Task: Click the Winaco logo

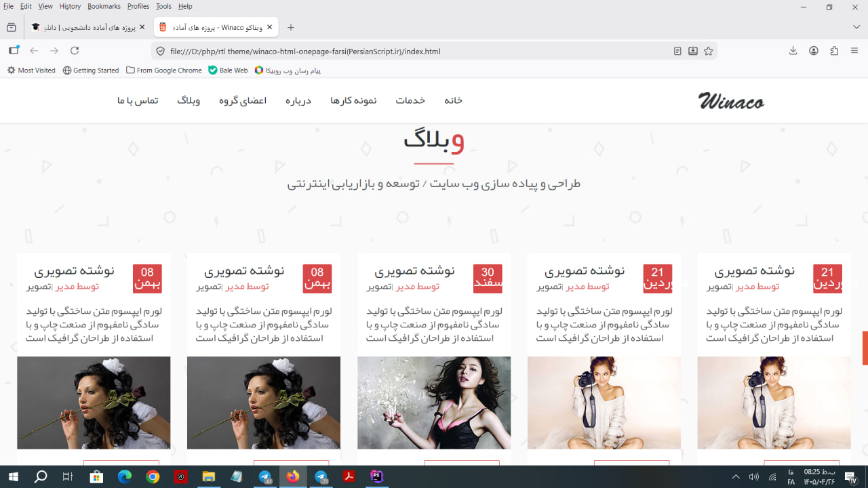Action: pyautogui.click(x=731, y=102)
